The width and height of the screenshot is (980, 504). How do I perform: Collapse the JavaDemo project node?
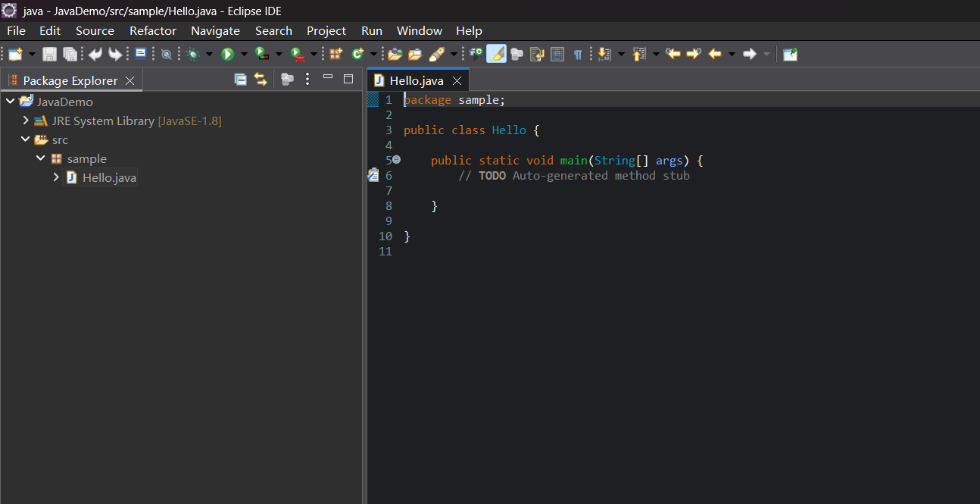(x=10, y=102)
